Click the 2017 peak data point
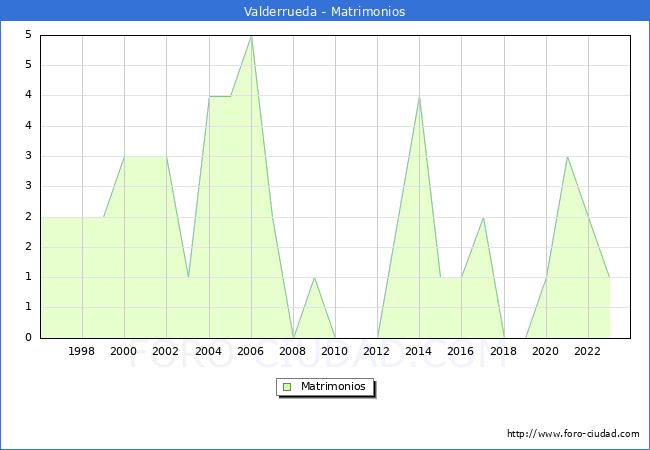The width and height of the screenshot is (650, 450). (483, 218)
